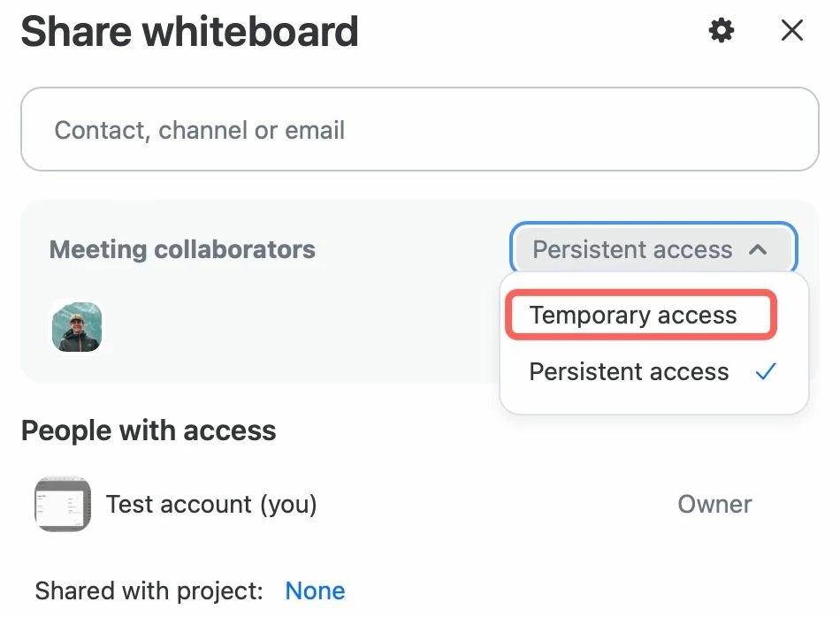
Task: Click the People with access heading
Action: [149, 430]
